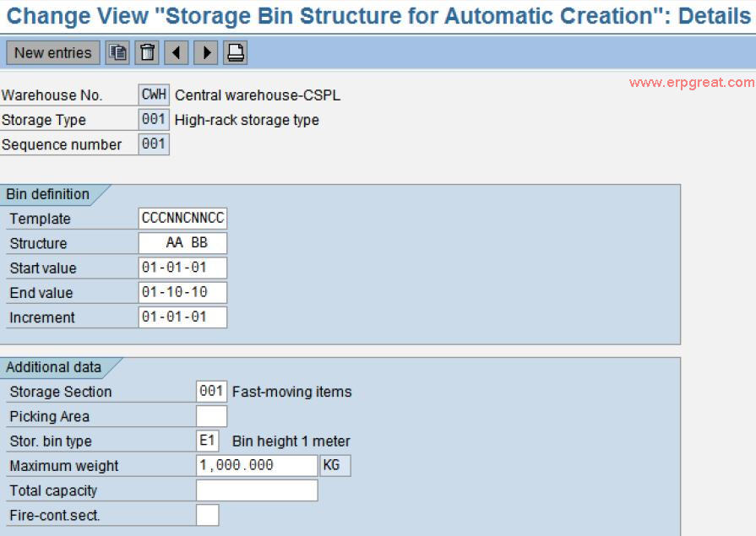Click the High-rack storage type description
Screen dimensions: 756x536
click(x=247, y=120)
